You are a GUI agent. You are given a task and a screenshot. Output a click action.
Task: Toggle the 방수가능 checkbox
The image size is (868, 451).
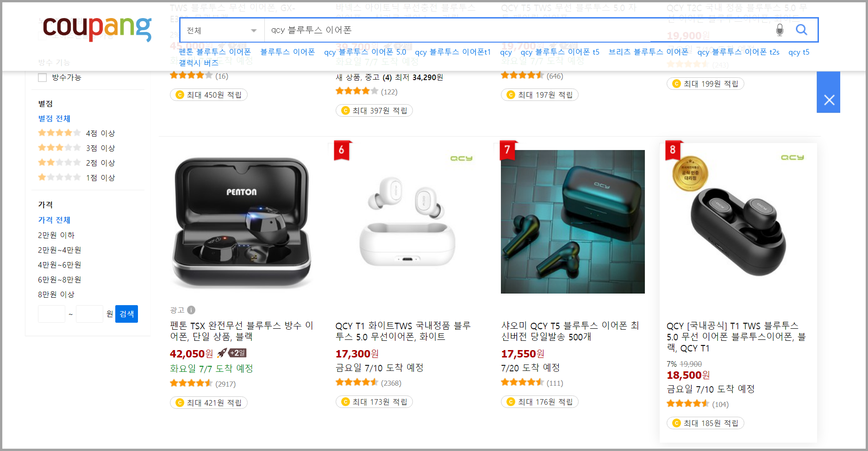(43, 78)
